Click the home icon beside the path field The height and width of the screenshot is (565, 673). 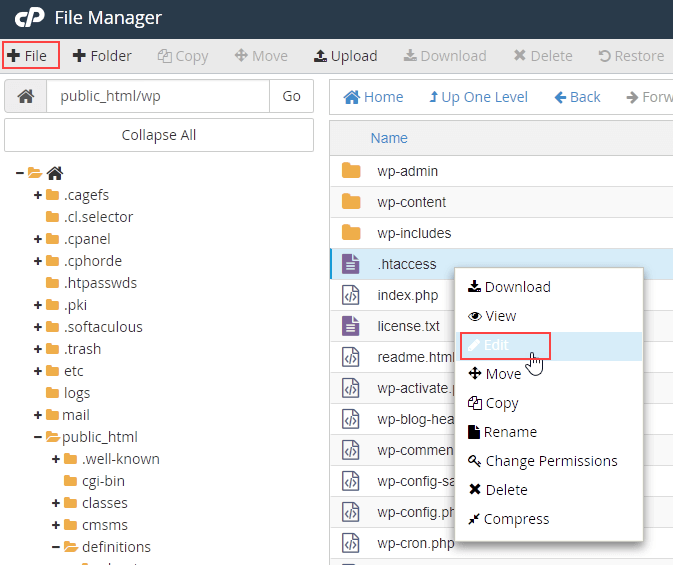tap(26, 96)
